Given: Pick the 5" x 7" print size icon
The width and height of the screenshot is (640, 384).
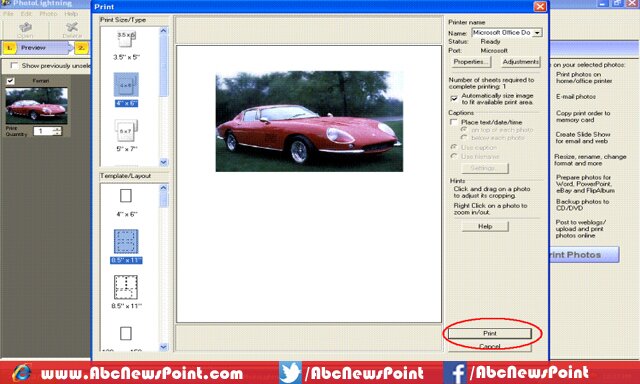Looking at the screenshot, I should pos(126,131).
